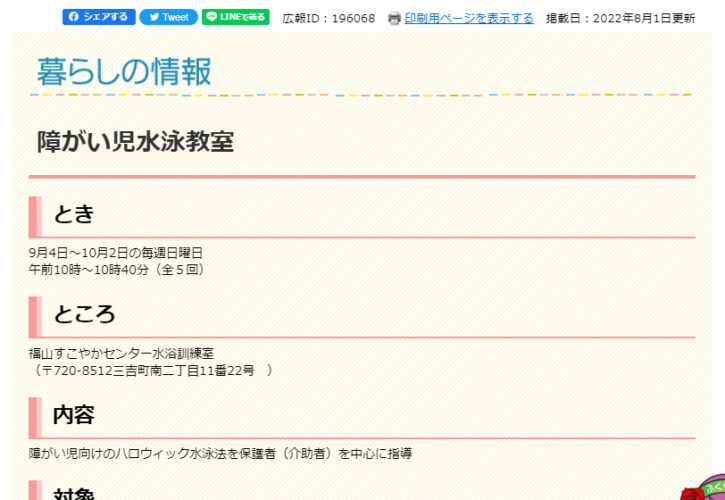
Task: Click the Facebook シェアする share button
Action: pyautogui.click(x=99, y=17)
